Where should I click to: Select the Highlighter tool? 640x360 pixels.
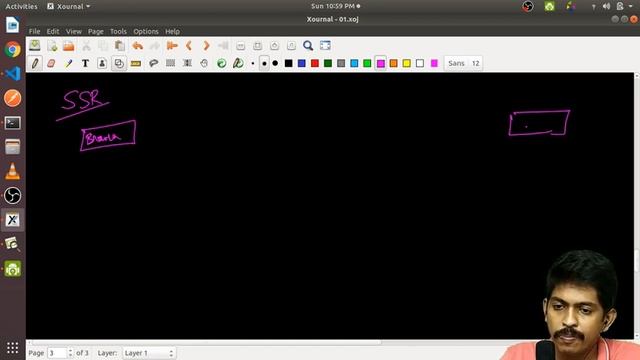pyautogui.click(x=69, y=63)
